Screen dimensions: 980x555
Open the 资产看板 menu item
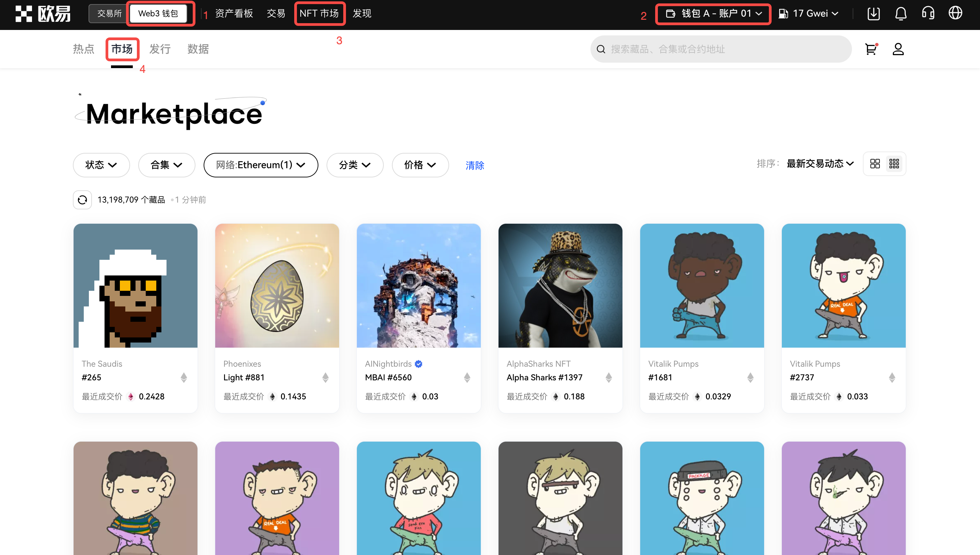tap(234, 14)
